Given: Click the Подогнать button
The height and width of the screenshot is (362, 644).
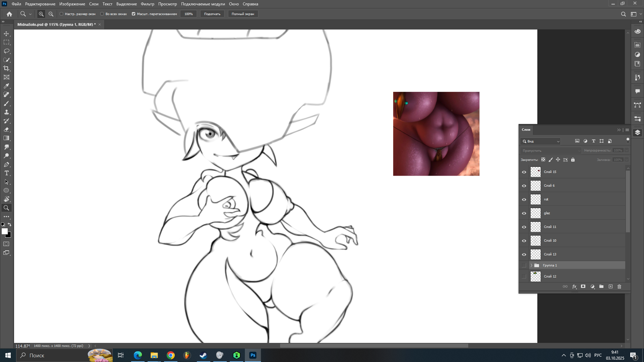Looking at the screenshot, I should tap(212, 14).
